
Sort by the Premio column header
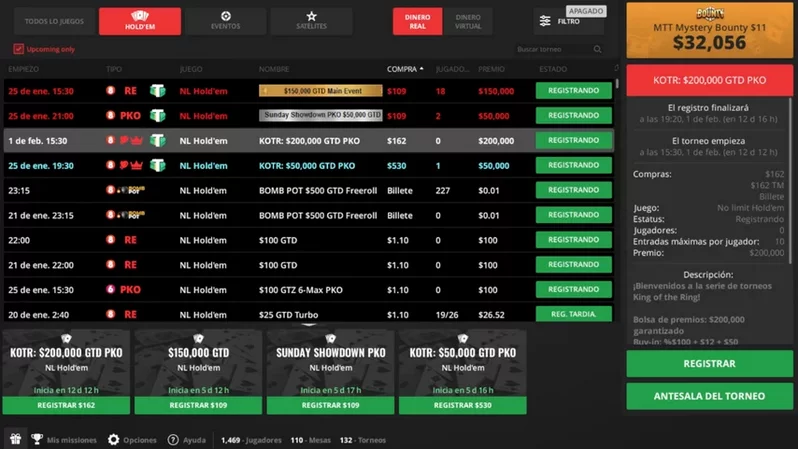491,70
